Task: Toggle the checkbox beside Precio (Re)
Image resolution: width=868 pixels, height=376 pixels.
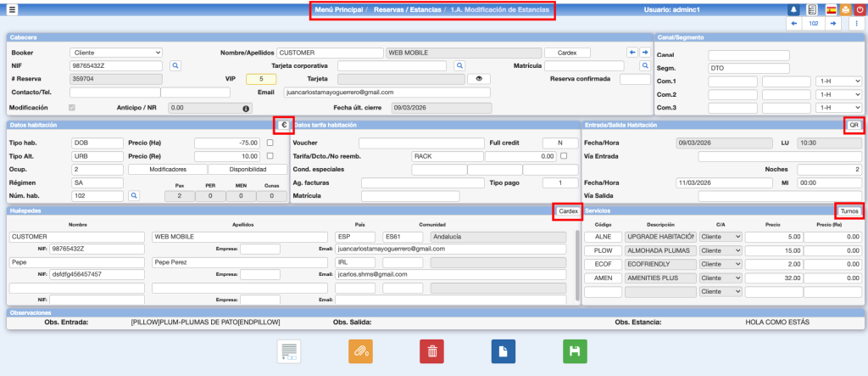Action: point(270,156)
